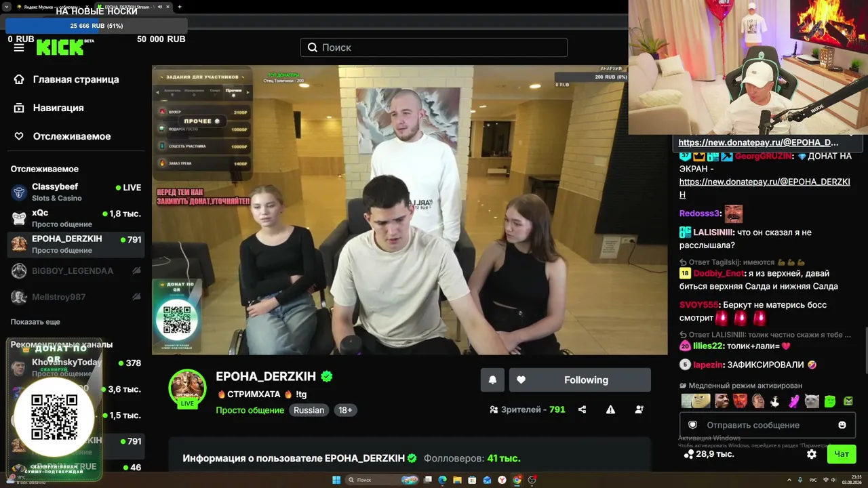Open File Explorer from taskbar
The height and width of the screenshot is (488, 868).
click(x=457, y=480)
